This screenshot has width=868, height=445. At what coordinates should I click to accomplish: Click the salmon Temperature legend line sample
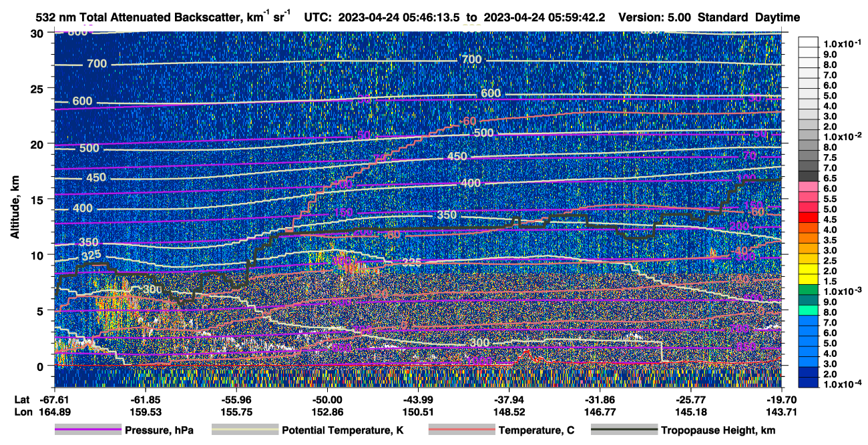coord(461,430)
